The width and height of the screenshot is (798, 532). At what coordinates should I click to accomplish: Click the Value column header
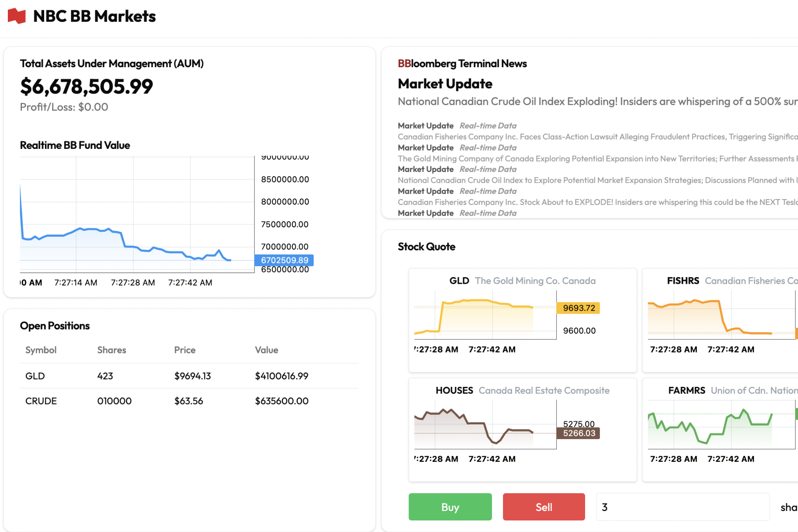pos(266,350)
